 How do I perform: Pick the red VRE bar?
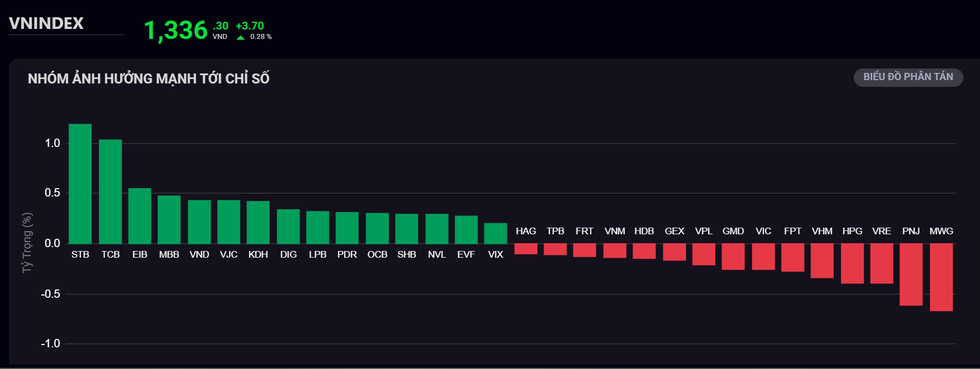tap(882, 264)
